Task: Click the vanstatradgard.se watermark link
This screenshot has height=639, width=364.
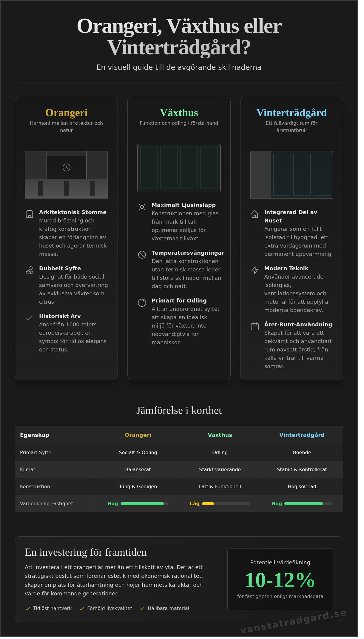Action: [x=293, y=622]
